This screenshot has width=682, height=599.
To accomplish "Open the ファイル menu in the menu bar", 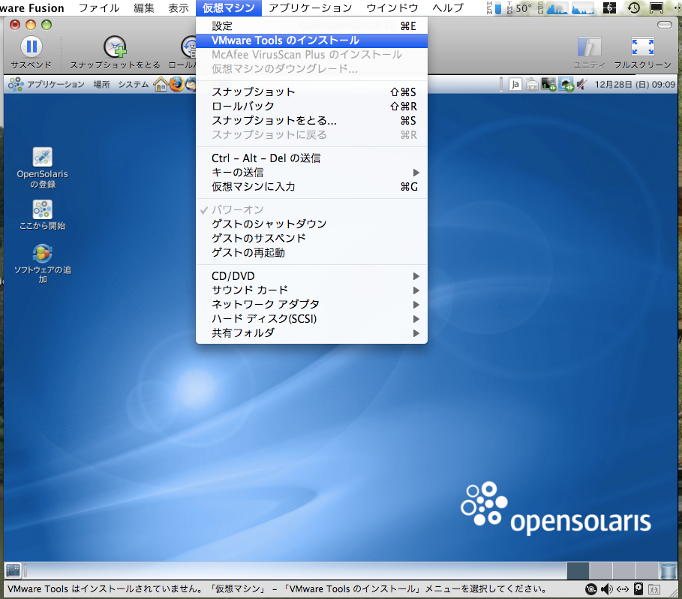I will [x=99, y=8].
